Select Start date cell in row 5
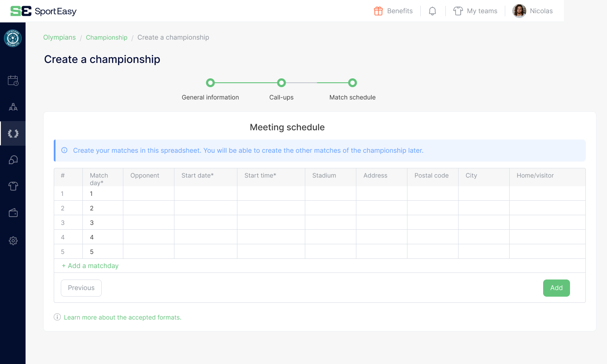Viewport: 607px width, 364px height. [x=206, y=252]
